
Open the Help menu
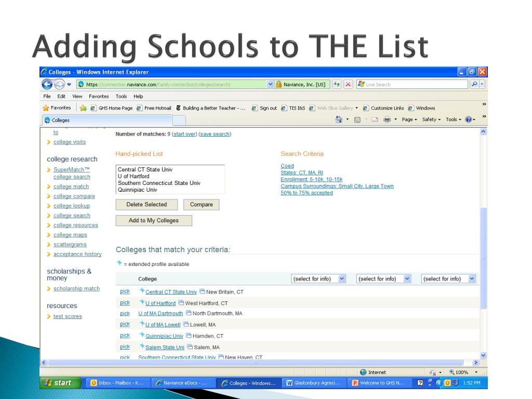138,96
